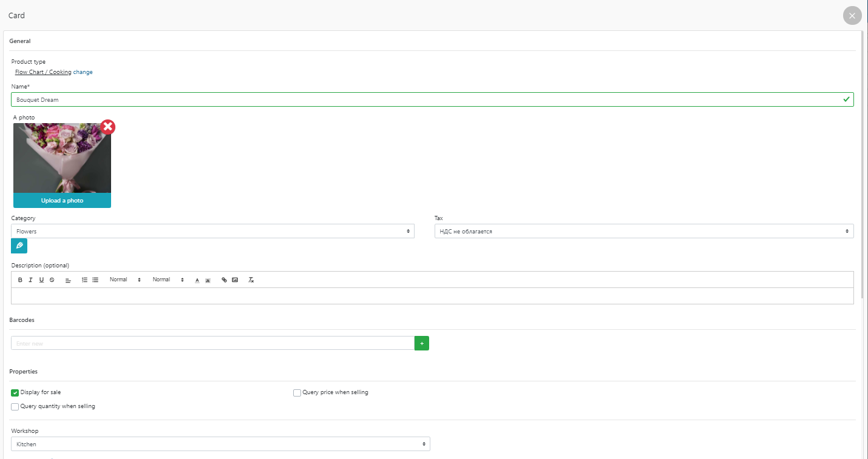Insert an image in the description
The height and width of the screenshot is (459, 868).
pyautogui.click(x=235, y=280)
